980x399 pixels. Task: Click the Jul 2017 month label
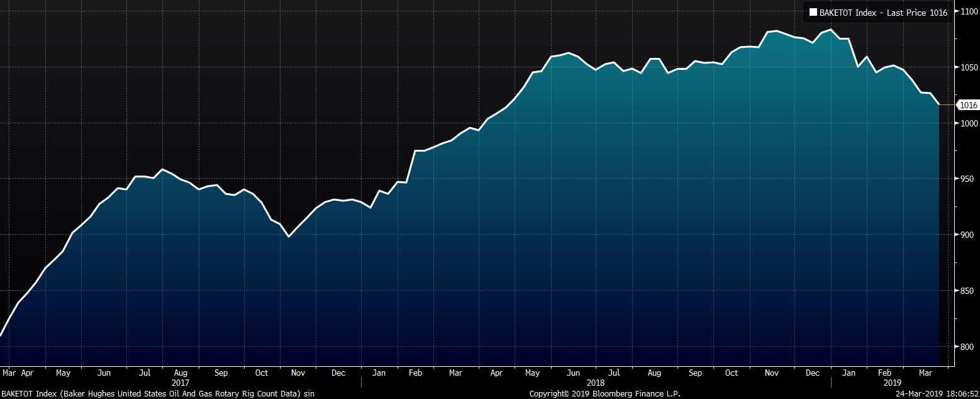145,373
